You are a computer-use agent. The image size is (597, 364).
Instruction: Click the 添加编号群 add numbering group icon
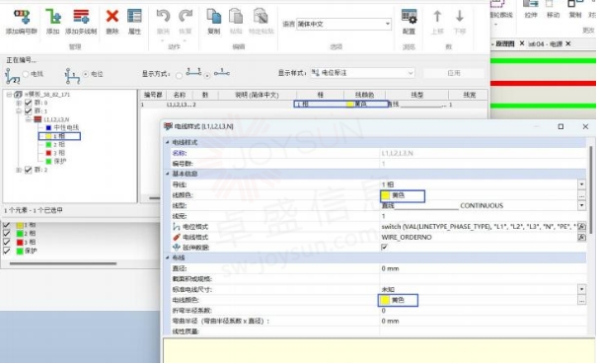coord(22,17)
